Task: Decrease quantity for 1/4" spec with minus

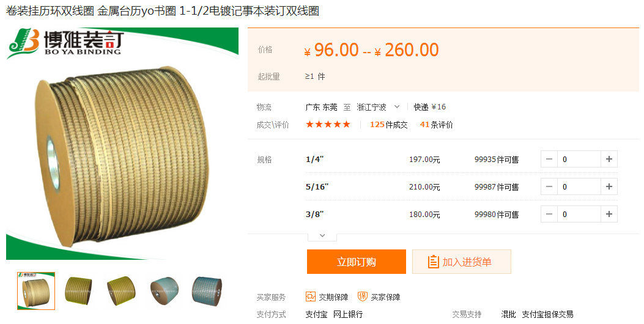Action: tap(549, 159)
